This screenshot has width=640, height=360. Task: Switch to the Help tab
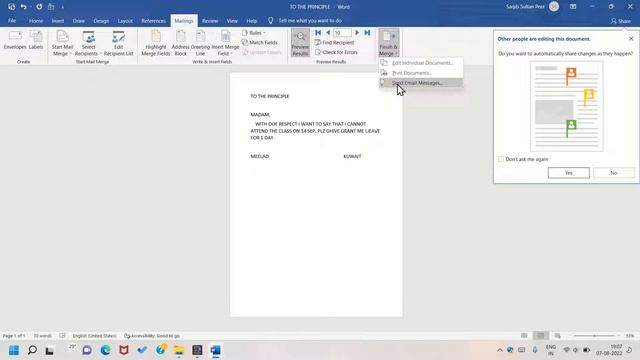click(x=251, y=21)
